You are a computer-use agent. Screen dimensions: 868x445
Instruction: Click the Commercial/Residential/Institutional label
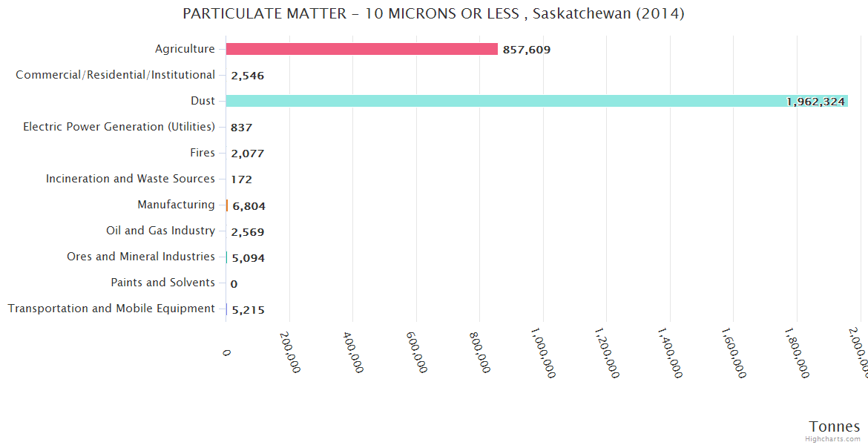115,75
